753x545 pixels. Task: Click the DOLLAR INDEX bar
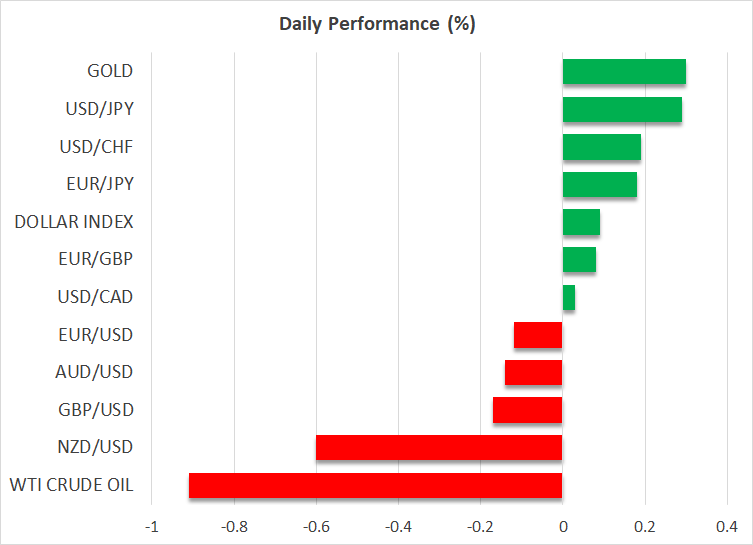coord(581,222)
